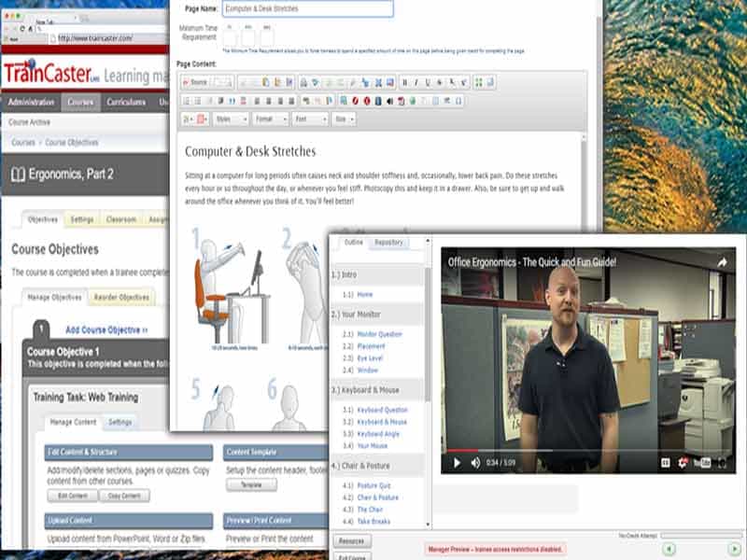Click the Courses breadcrumb link
Viewport: 747px width, 560px height.
click(23, 143)
